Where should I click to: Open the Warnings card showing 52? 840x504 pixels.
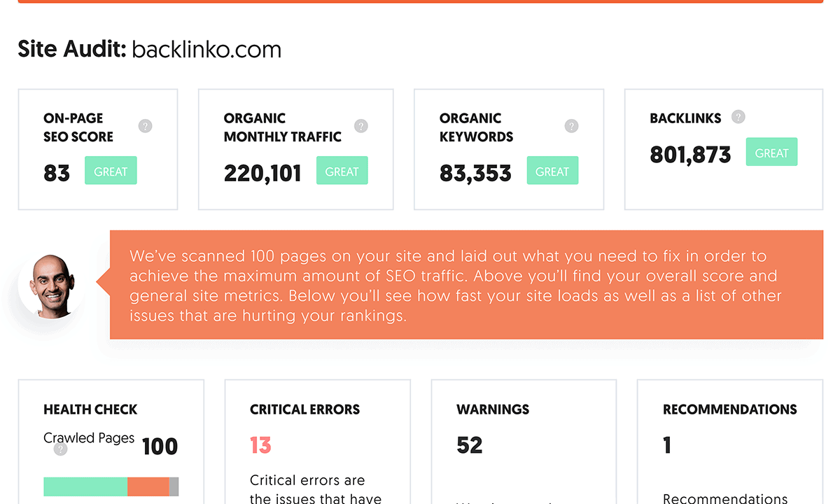(x=524, y=441)
